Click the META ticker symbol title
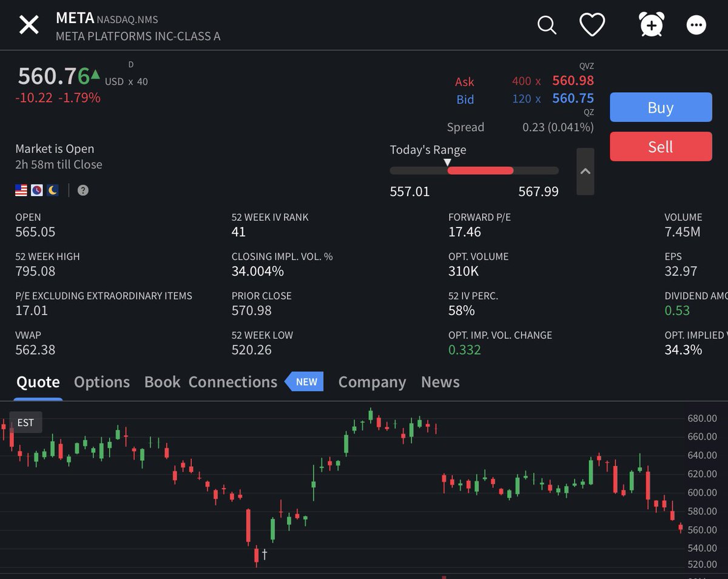Screen dimensions: 728x579 [x=75, y=18]
